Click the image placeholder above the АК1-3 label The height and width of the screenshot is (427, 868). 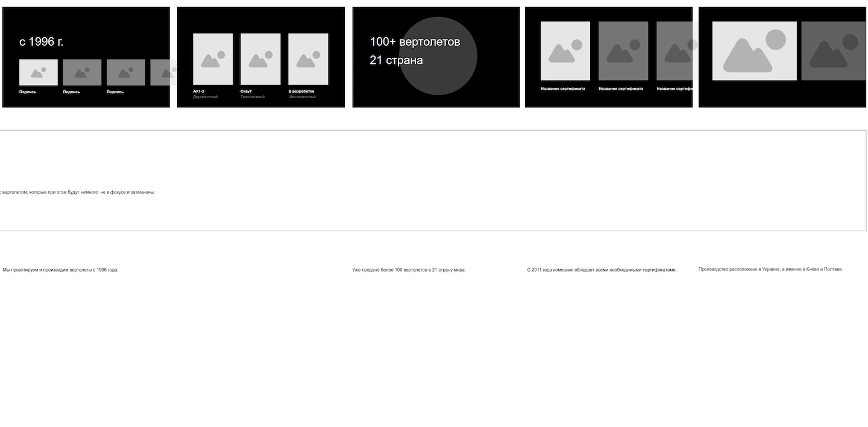coord(213,59)
